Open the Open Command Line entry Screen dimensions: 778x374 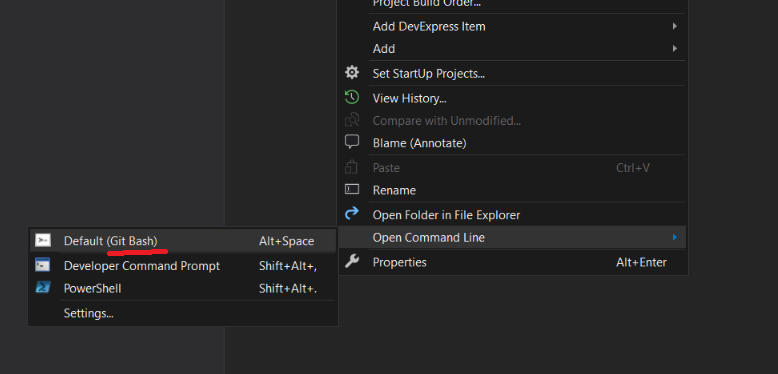click(512, 237)
